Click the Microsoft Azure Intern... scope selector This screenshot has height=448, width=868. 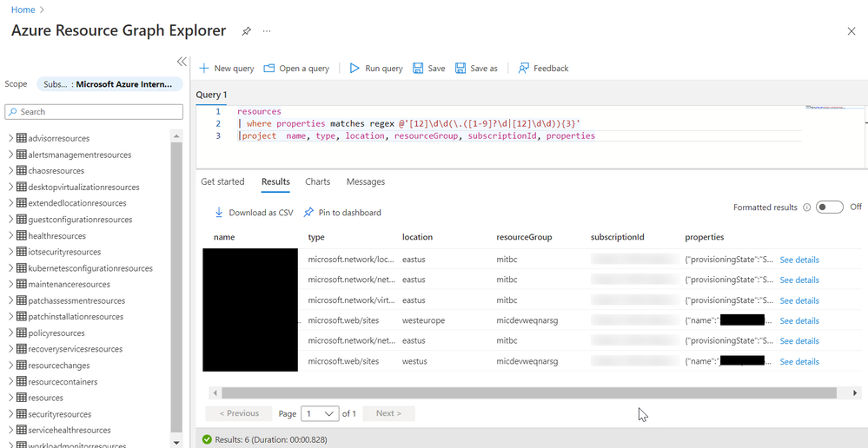(x=109, y=84)
